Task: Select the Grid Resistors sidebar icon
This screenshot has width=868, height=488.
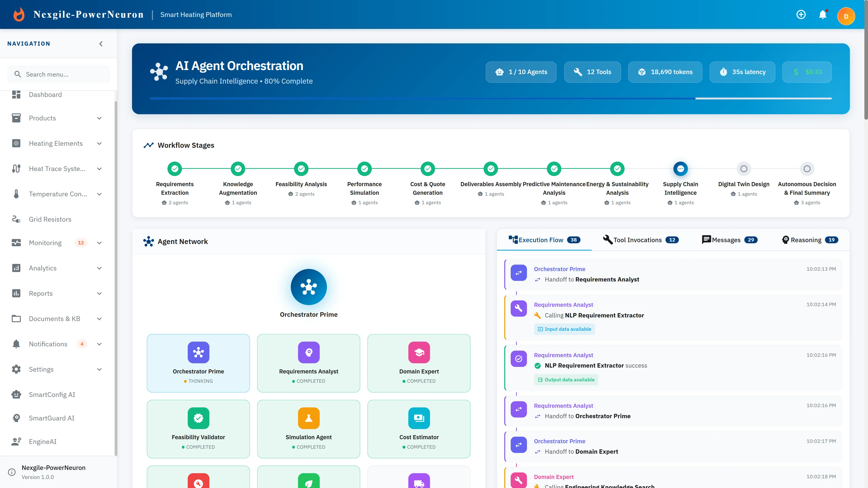Action: 17,219
